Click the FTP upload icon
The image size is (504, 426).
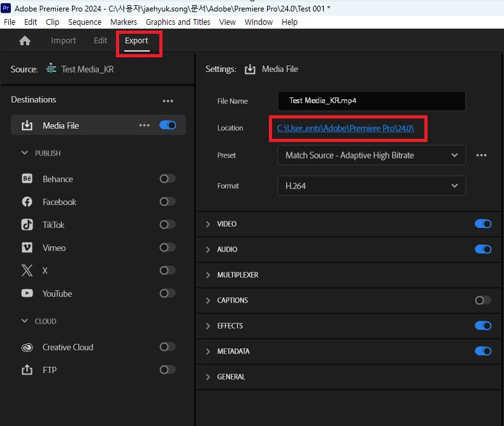point(27,370)
